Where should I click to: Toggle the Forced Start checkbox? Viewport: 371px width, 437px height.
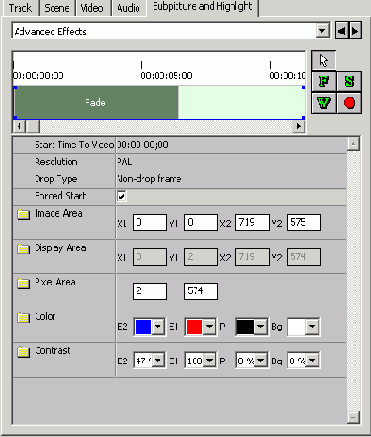tap(122, 196)
